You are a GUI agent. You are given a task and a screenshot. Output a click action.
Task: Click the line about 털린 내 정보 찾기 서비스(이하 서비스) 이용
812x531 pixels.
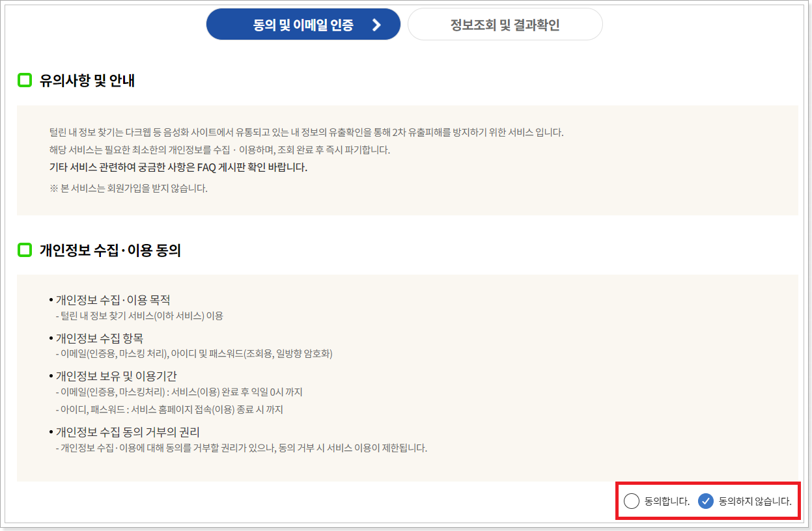coord(139,316)
